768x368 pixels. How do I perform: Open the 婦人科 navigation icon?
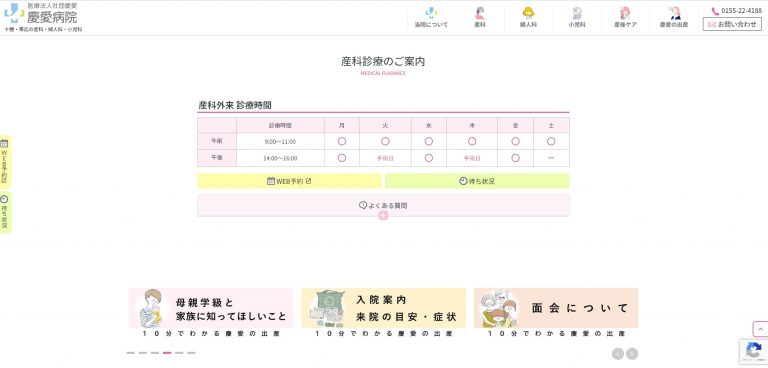[x=528, y=18]
